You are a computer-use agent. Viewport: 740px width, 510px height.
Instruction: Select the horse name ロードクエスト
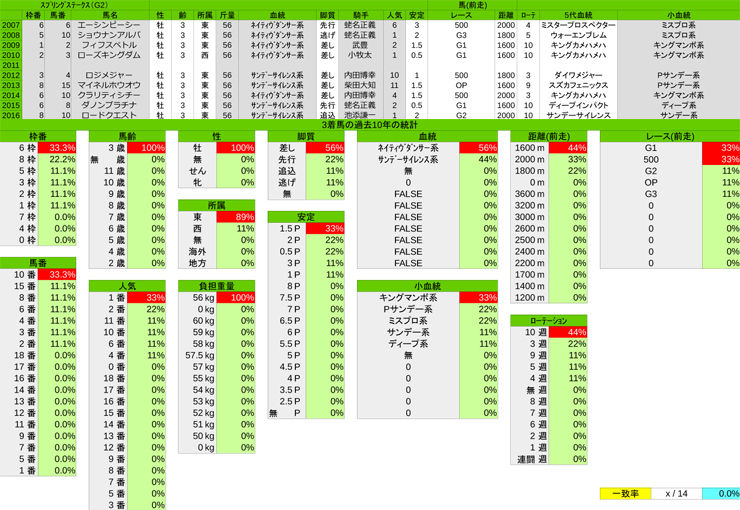(x=110, y=115)
